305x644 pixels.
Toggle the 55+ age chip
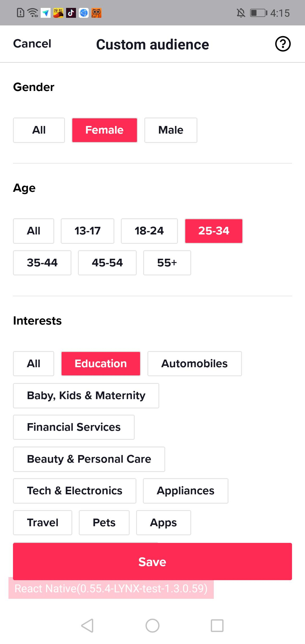(167, 263)
